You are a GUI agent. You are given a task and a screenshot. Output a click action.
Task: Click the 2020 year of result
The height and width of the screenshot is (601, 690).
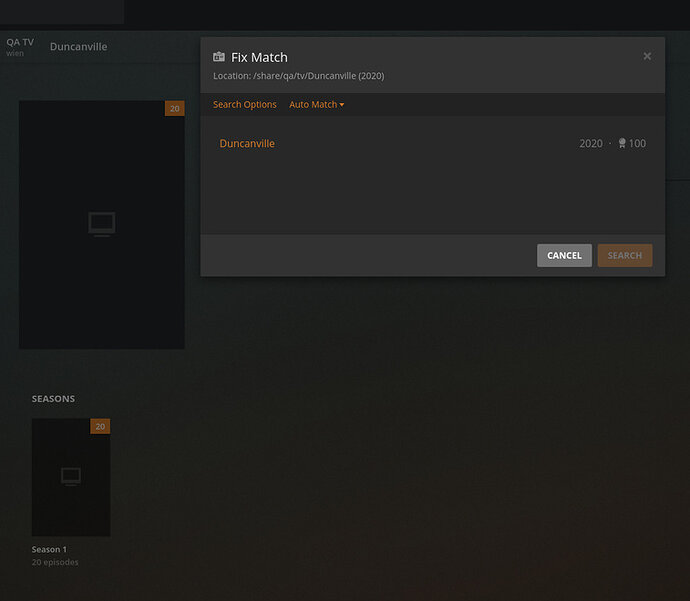(x=591, y=143)
